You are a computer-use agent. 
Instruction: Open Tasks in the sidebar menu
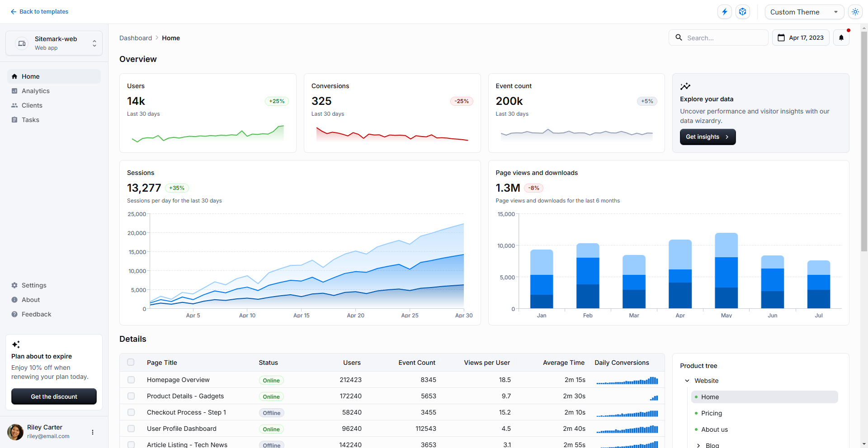(x=54, y=120)
